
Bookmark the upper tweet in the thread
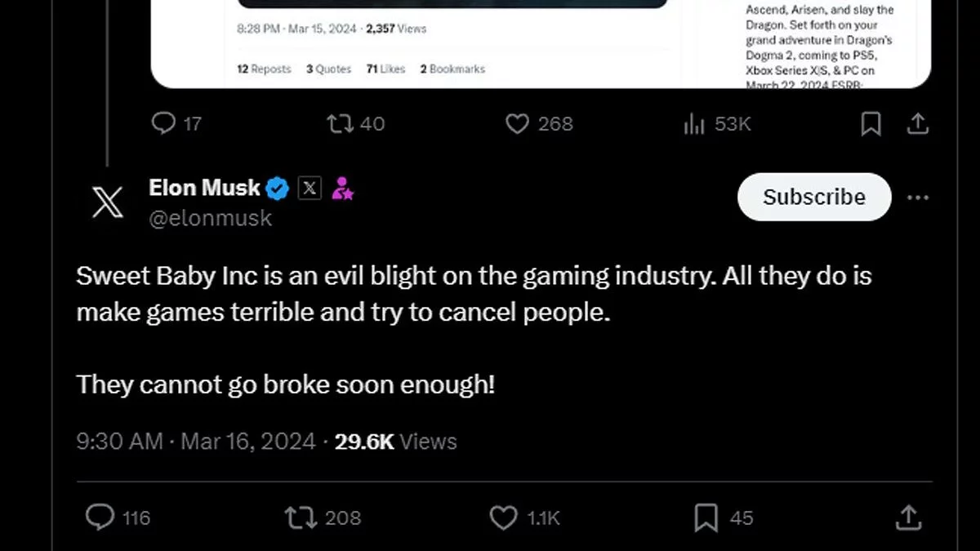871,123
